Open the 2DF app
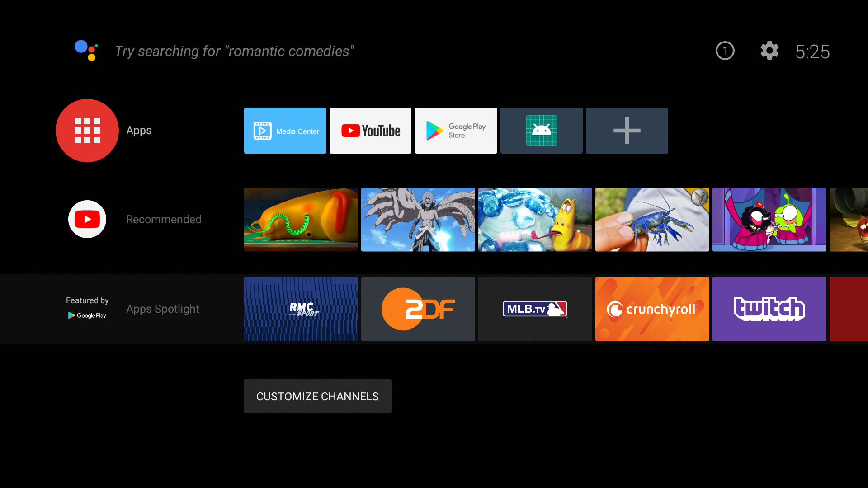This screenshot has height=488, width=868. (x=418, y=309)
